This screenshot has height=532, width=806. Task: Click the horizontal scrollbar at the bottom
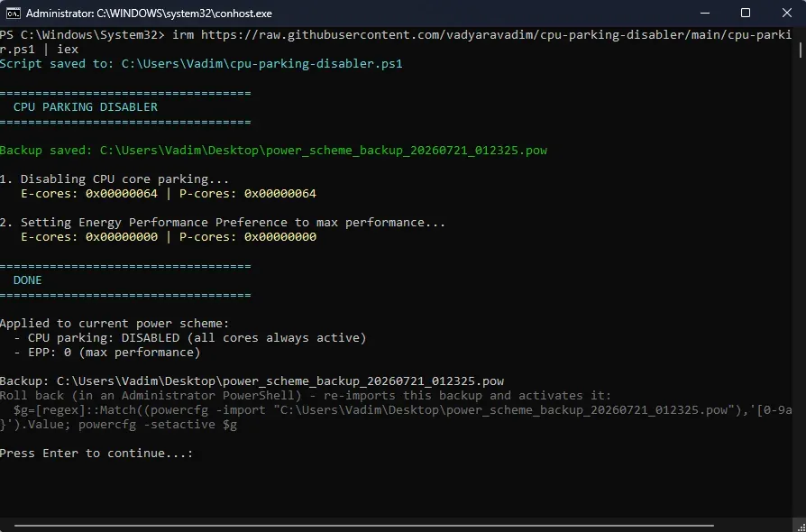click(364, 526)
